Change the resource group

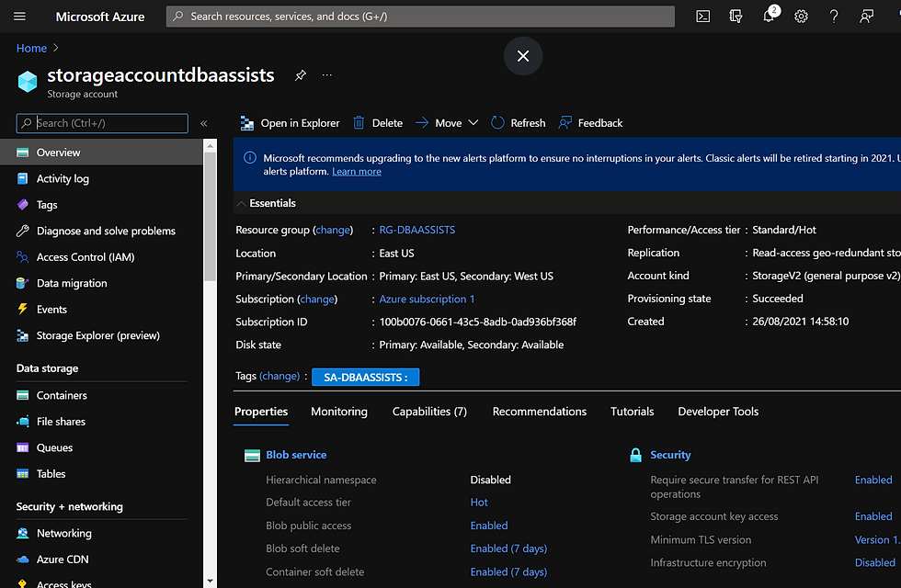pyautogui.click(x=333, y=230)
